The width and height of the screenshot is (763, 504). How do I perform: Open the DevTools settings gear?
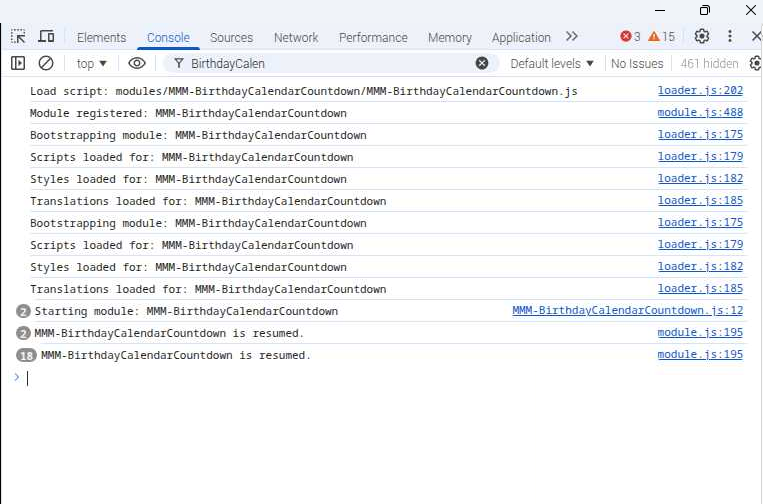702,37
